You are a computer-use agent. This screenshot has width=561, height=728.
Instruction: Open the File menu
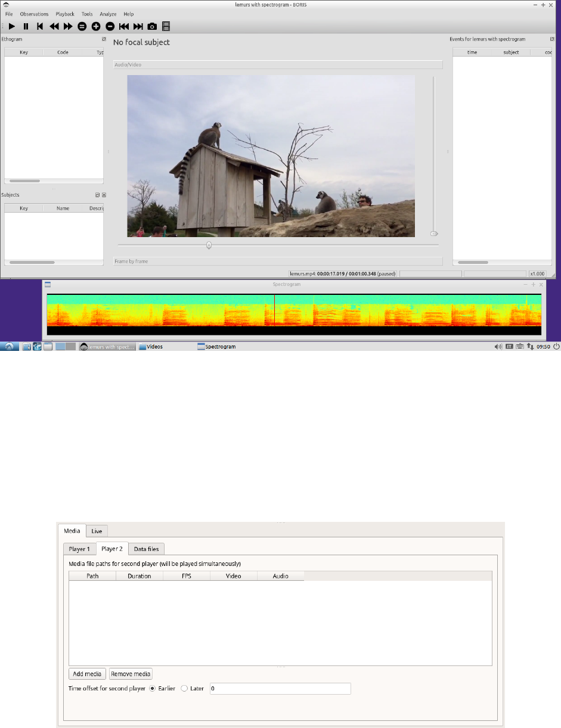tap(9, 14)
